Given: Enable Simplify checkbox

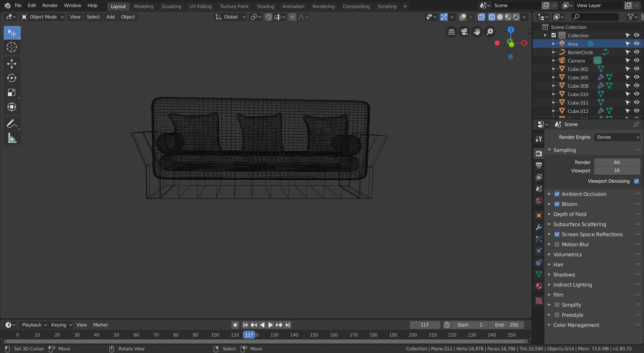Looking at the screenshot, I should pos(557,305).
